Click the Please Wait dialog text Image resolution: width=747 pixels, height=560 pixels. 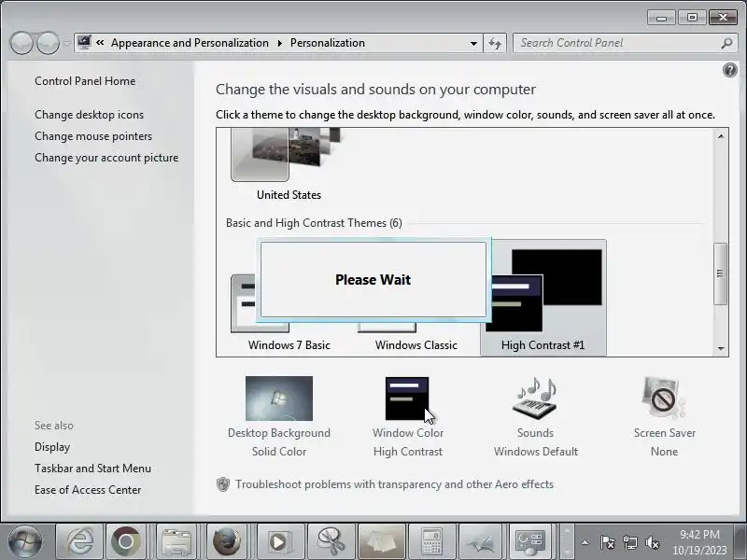373,279
